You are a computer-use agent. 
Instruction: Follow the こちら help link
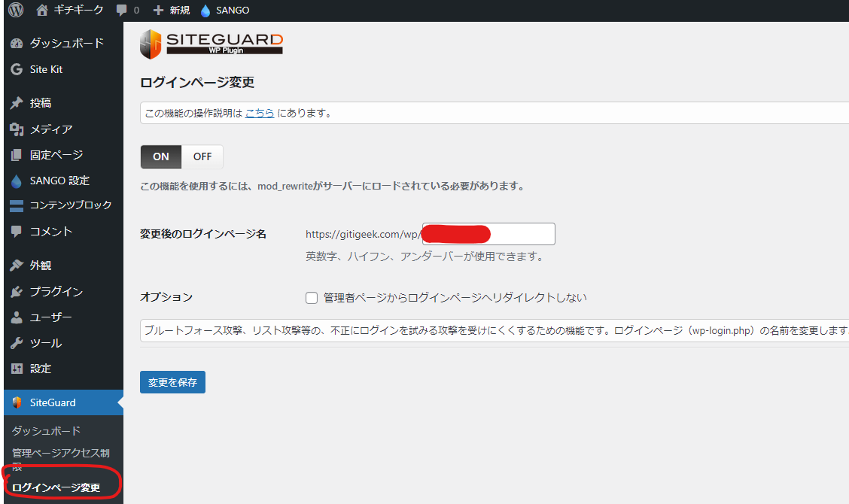tap(260, 114)
